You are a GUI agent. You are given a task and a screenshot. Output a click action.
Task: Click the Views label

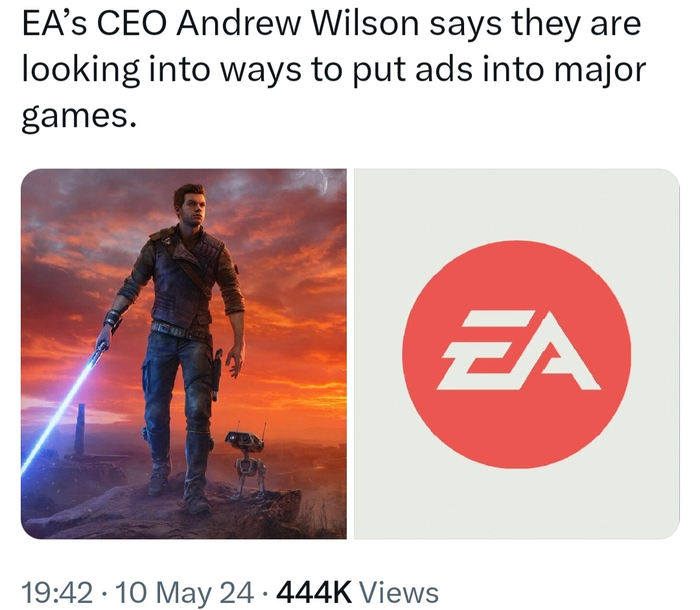[399, 592]
